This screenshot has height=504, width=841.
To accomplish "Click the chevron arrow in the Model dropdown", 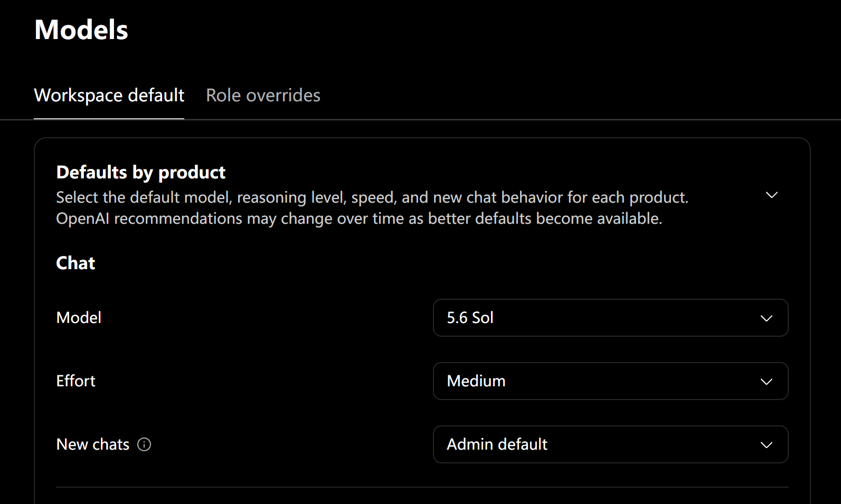I will (x=767, y=318).
